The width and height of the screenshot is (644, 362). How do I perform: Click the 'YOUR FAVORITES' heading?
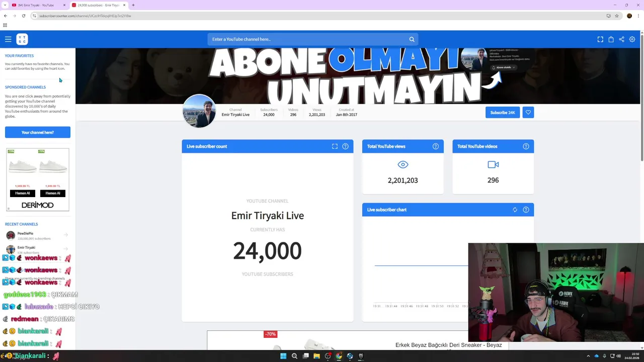pyautogui.click(x=19, y=56)
